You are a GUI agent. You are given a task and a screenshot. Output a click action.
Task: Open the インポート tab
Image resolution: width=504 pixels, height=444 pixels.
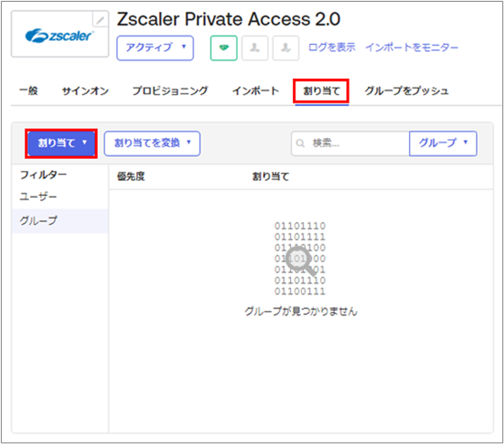(256, 91)
